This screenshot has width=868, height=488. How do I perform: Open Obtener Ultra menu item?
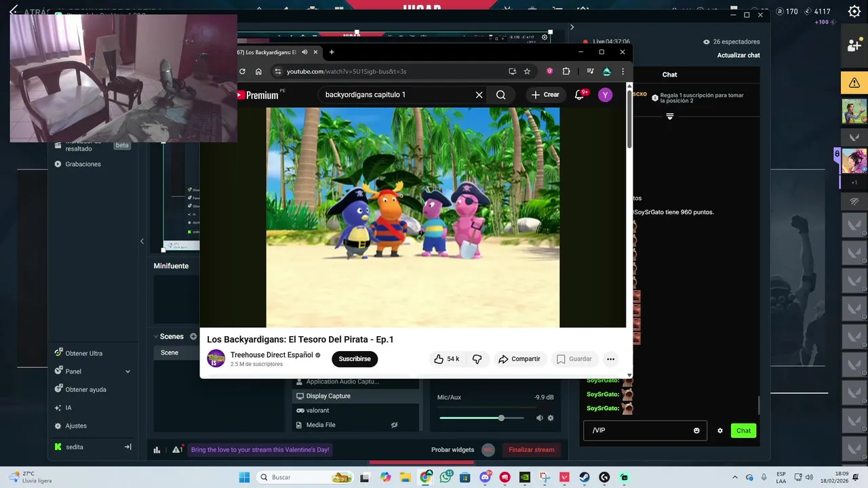click(84, 353)
